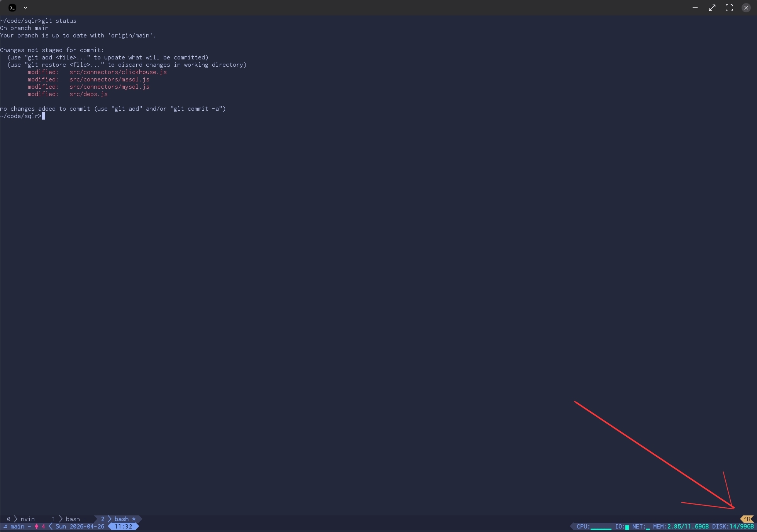This screenshot has height=532, width=757.
Task: Click the MEM value 2.85/11.69GB
Action: pos(688,527)
